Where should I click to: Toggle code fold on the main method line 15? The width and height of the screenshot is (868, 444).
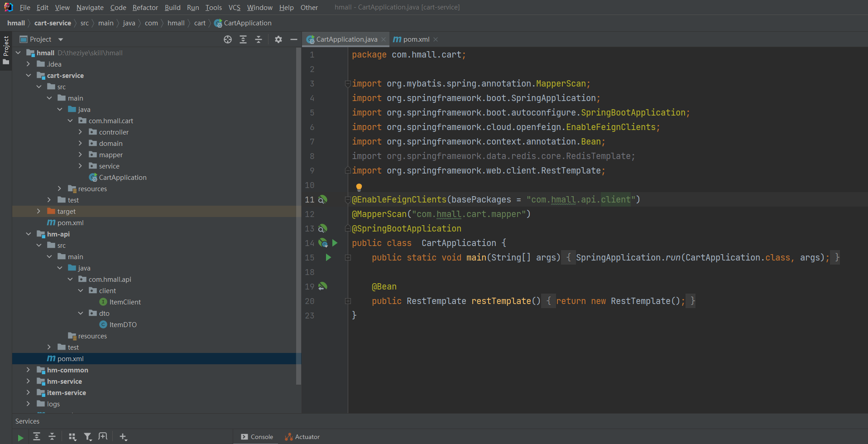348,257
